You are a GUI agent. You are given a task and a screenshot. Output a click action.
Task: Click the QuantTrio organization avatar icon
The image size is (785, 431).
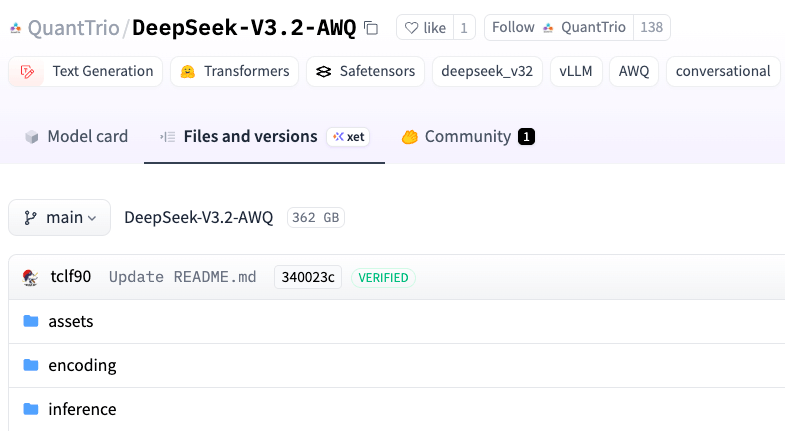[x=16, y=28]
